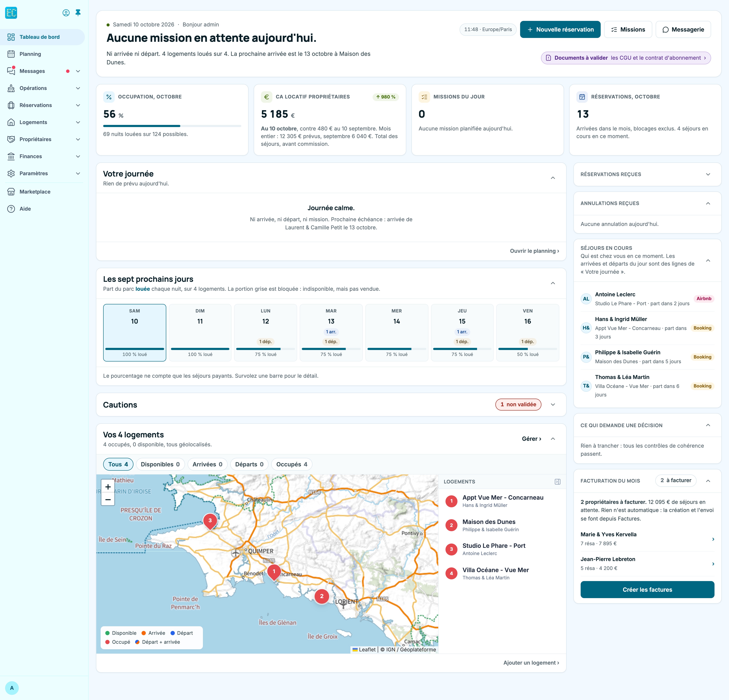Expand the Logements sidebar section
The width and height of the screenshot is (729, 700).
[78, 122]
